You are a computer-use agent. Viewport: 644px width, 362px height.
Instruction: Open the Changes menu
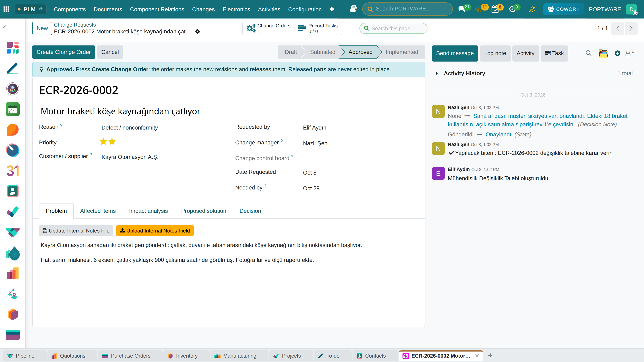tap(203, 9)
